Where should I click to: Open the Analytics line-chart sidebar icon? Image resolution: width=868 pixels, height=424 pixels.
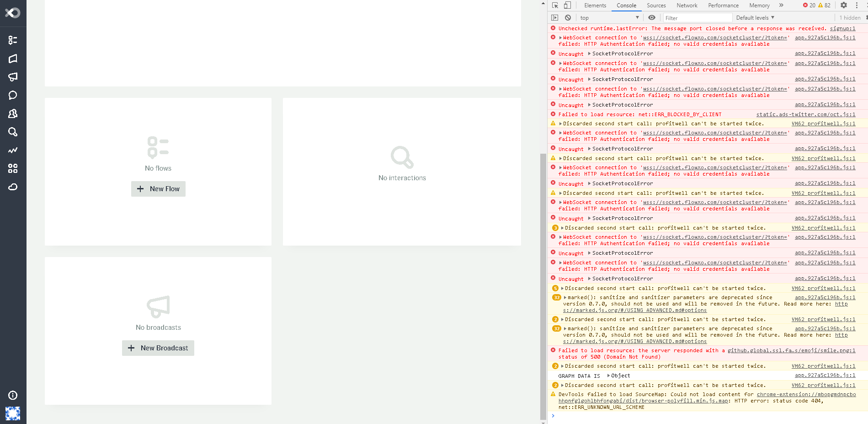[13, 150]
